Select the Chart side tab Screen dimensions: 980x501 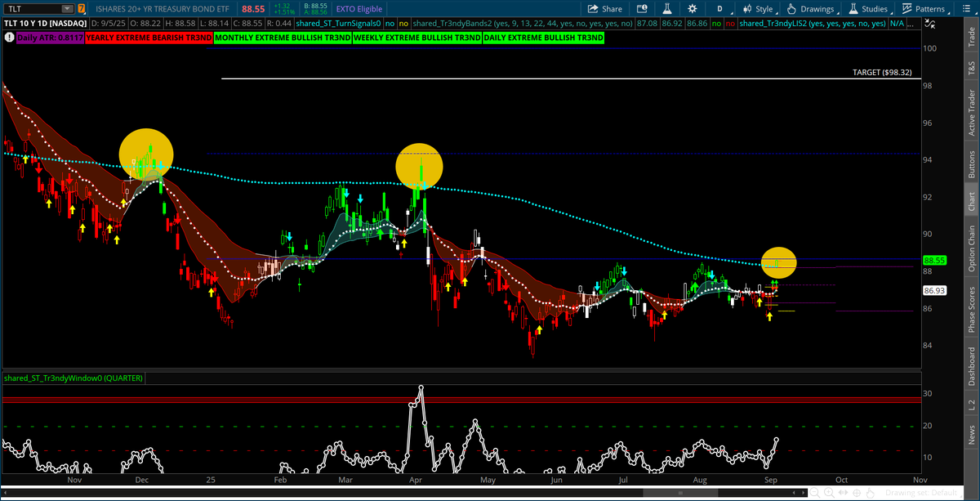point(971,200)
